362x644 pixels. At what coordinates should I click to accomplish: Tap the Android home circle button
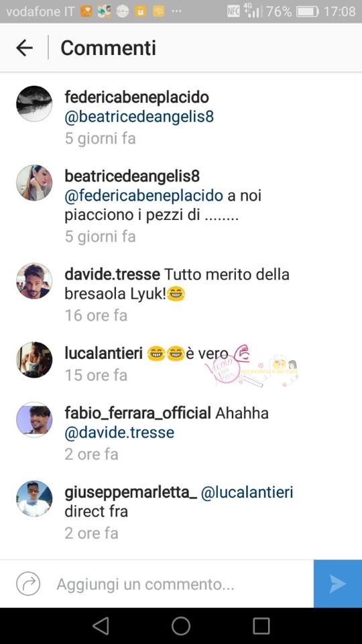click(181, 626)
